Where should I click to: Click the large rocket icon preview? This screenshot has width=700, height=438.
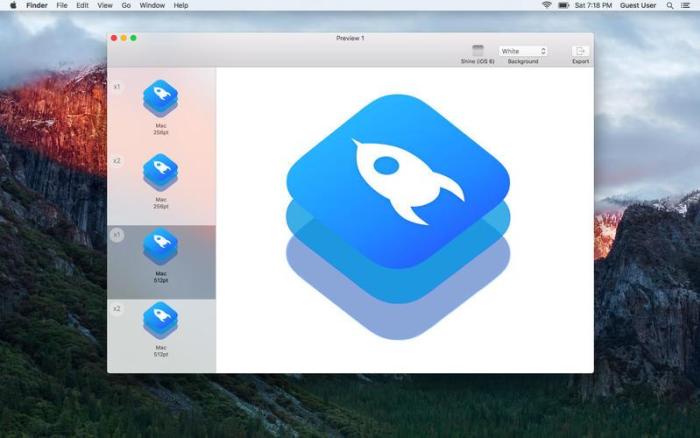[x=398, y=217]
